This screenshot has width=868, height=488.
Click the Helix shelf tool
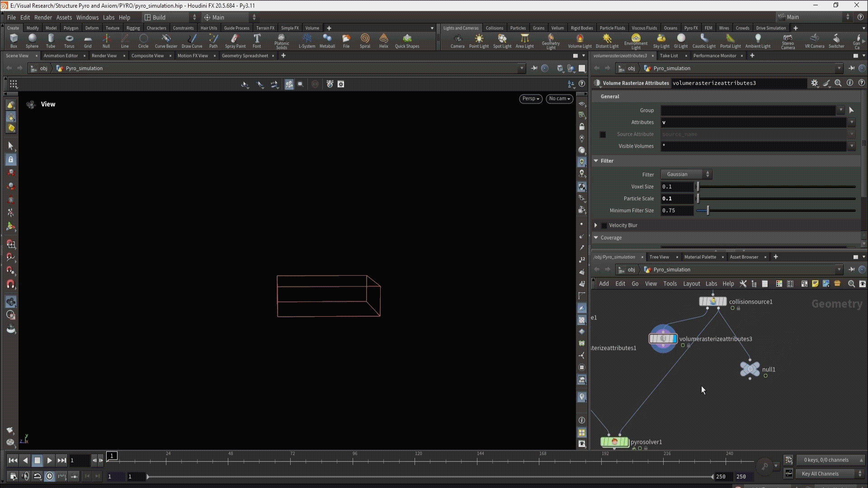pos(383,40)
